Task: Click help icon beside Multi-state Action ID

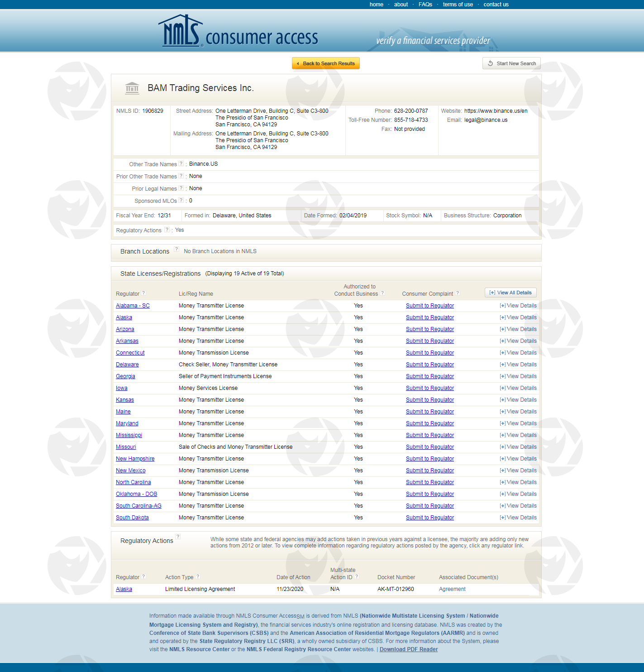Action: point(357,576)
